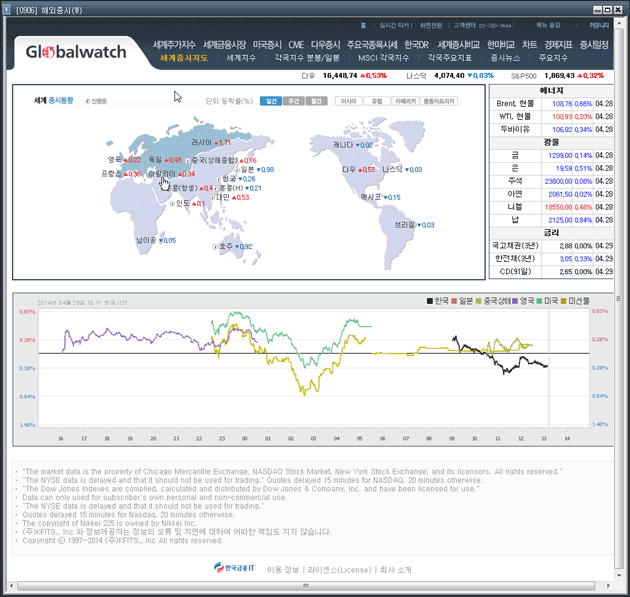Screen dimensions: 630x597
Task: Switch to the 세계지수 tab
Action: click(241, 58)
